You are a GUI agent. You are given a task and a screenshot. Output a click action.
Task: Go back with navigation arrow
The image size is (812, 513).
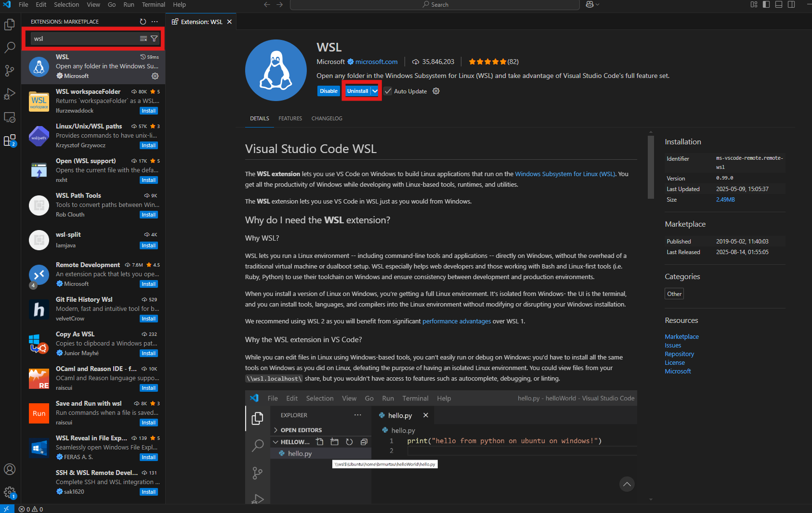point(267,5)
